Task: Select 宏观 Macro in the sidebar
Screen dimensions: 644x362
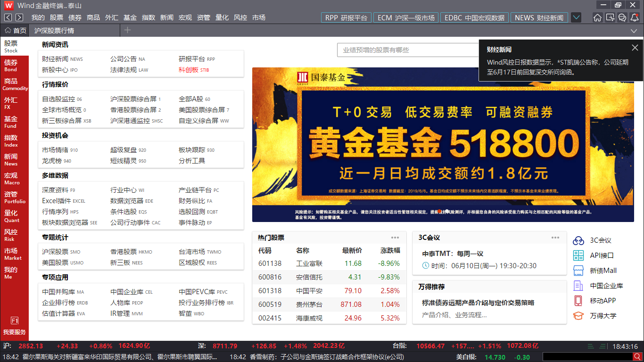Action: (14, 179)
